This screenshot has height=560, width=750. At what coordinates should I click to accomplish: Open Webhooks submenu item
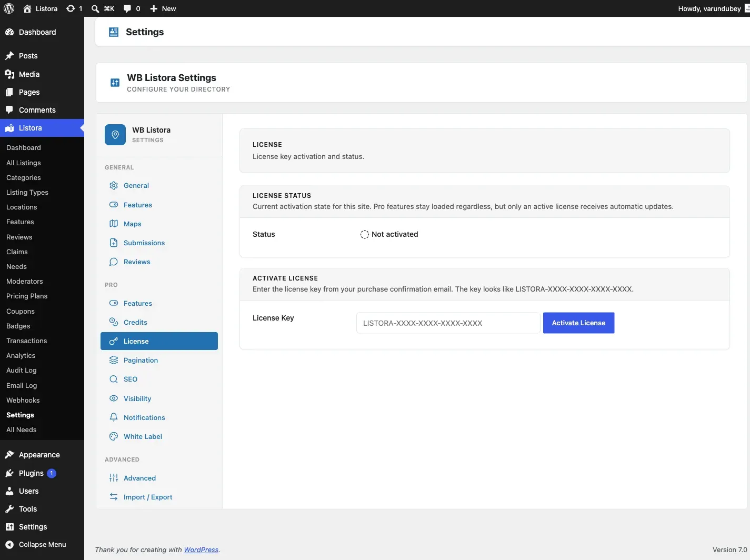[x=23, y=400]
